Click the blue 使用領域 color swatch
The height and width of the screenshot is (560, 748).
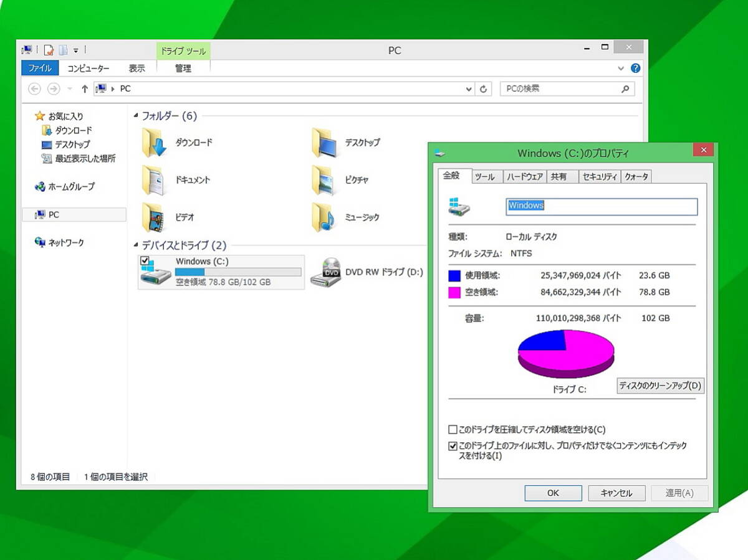pyautogui.click(x=454, y=275)
